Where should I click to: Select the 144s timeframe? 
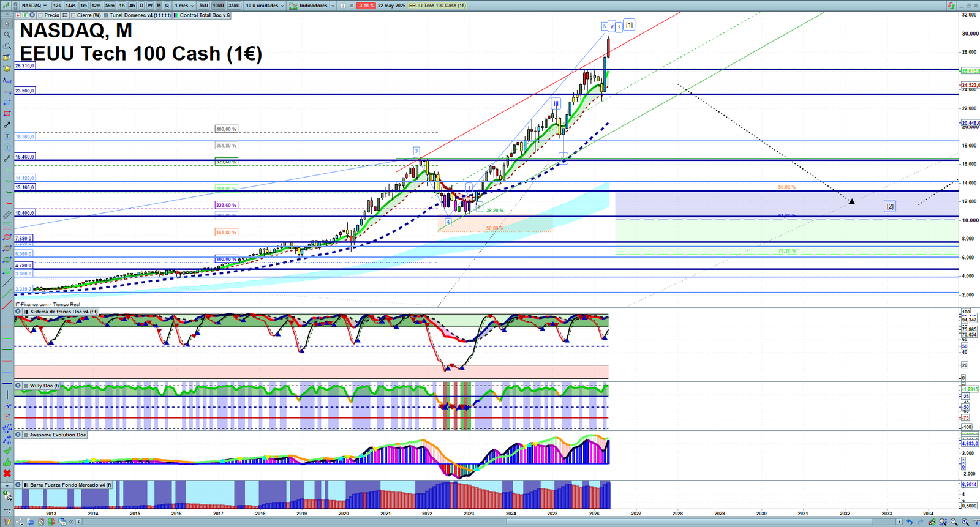tap(70, 6)
